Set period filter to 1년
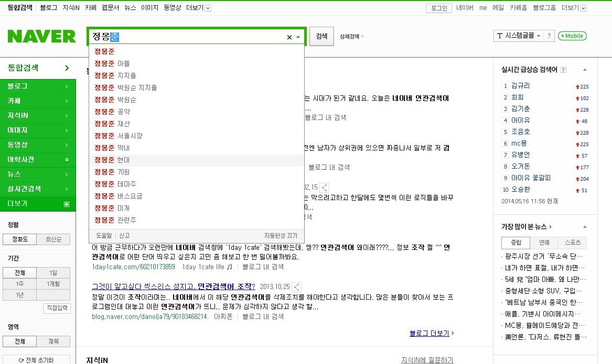The height and width of the screenshot is (364, 612). (x=20, y=295)
